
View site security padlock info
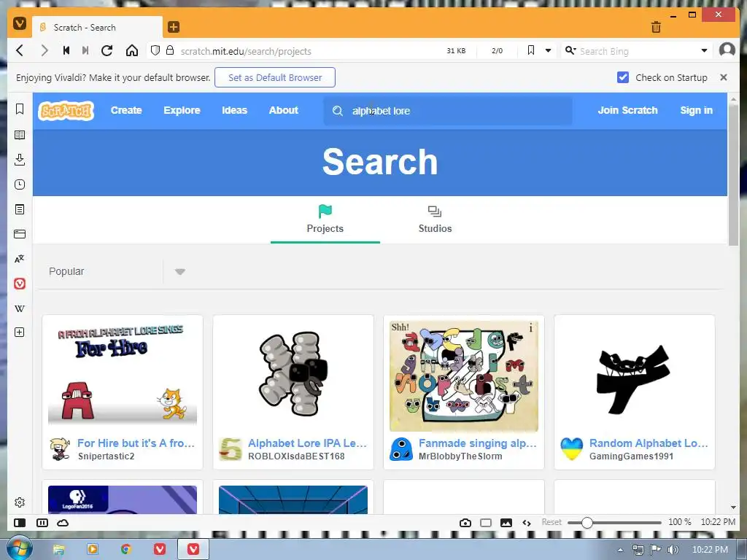[169, 50]
